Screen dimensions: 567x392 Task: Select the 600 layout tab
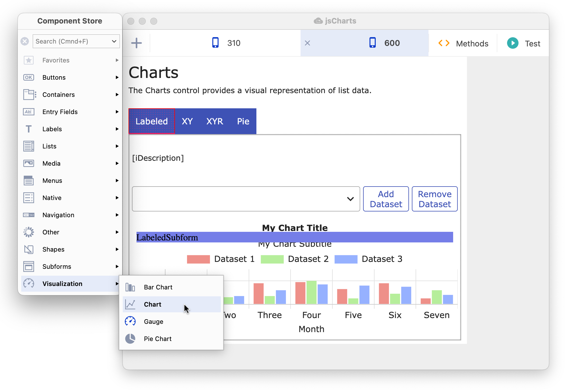[x=365, y=43]
